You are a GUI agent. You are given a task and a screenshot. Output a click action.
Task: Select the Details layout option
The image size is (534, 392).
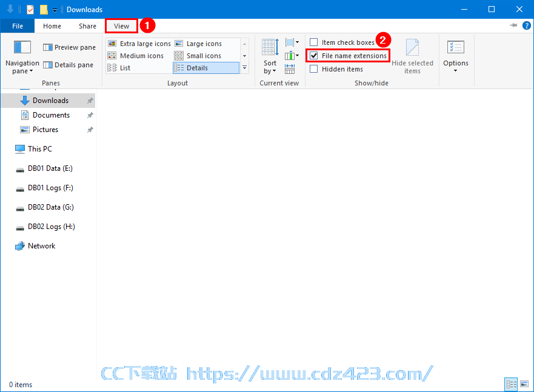click(x=206, y=68)
